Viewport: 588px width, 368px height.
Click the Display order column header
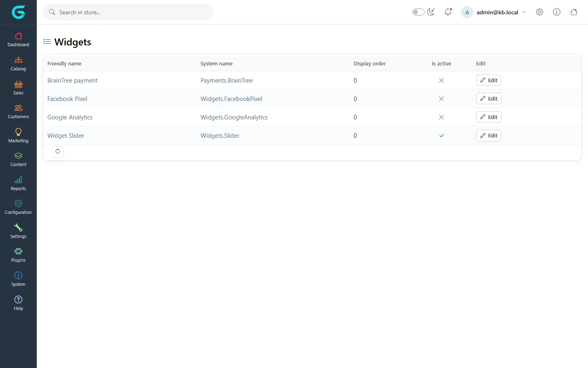370,63
